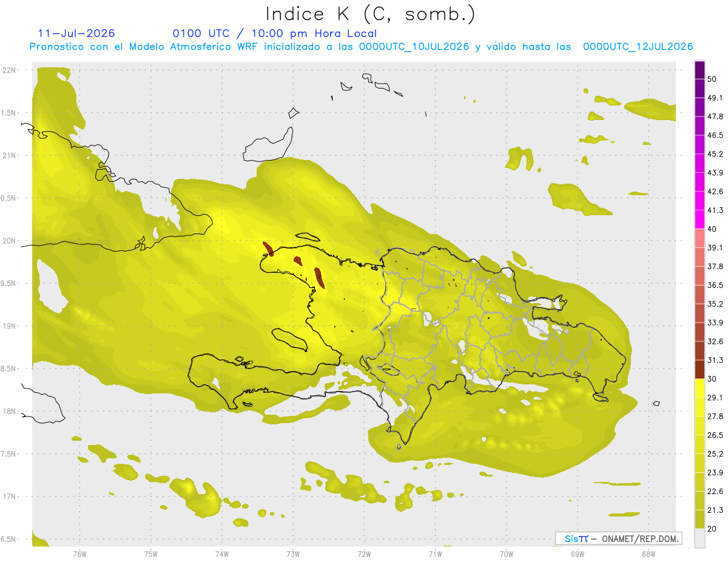Click the "0100 UTC / 10:00 pm Hora Local" text
The height and width of the screenshot is (562, 728).
pos(274,33)
